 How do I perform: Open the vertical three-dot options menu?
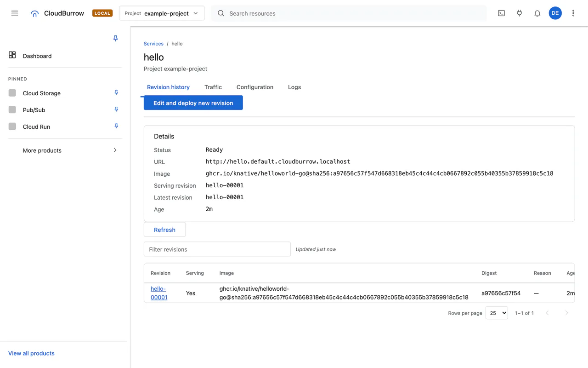pos(573,13)
